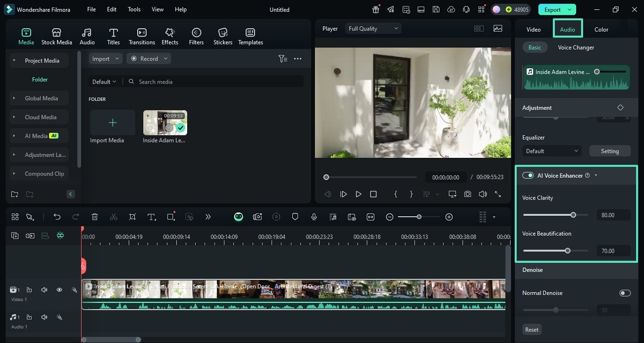Hide the Video 1 track with eye icon
Viewport: 644px width, 343px height.
(59, 290)
